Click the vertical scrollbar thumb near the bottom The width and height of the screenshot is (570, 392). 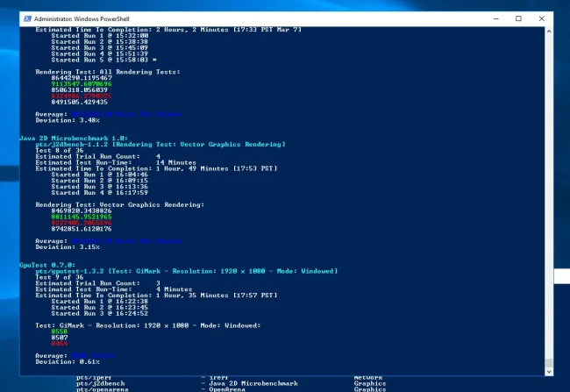549,362
